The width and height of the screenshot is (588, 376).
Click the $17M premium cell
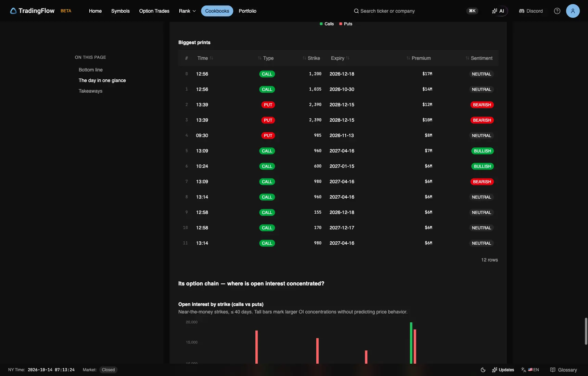click(427, 74)
